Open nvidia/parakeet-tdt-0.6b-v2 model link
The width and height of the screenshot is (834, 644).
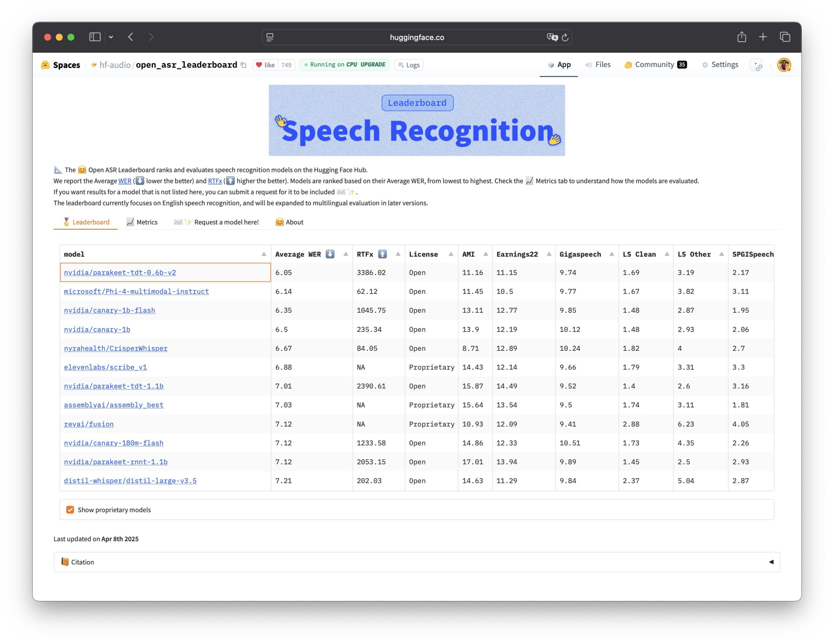pyautogui.click(x=120, y=273)
